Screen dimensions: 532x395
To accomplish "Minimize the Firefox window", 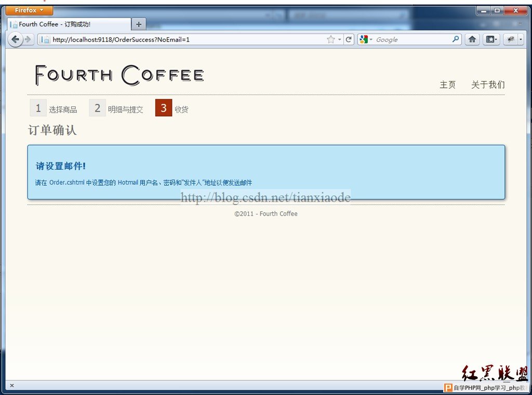I will [484, 11].
